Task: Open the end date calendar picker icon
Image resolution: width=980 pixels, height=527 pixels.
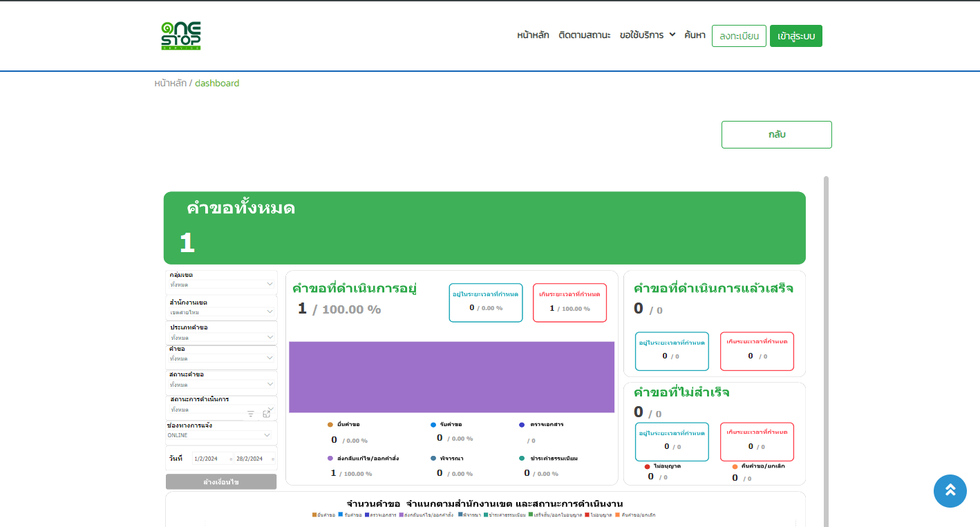Action: [273, 459]
